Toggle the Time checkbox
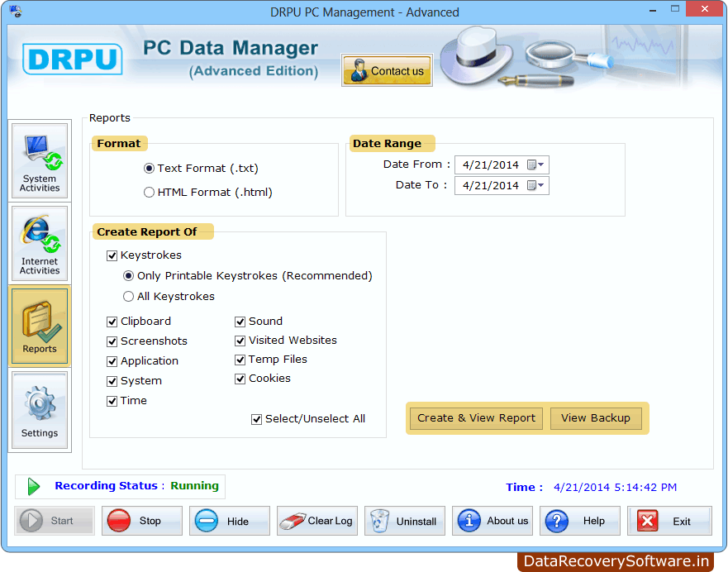Viewport: 728px width, 572px height. click(112, 401)
